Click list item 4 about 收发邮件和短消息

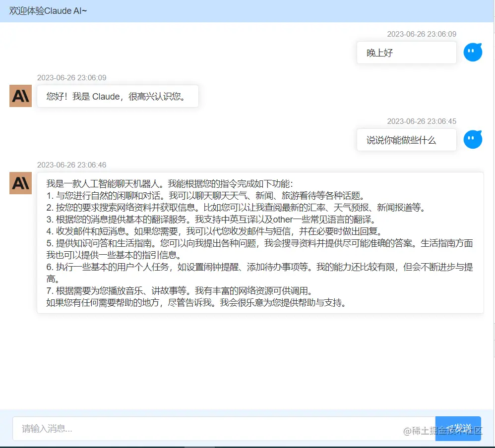tap(214, 231)
